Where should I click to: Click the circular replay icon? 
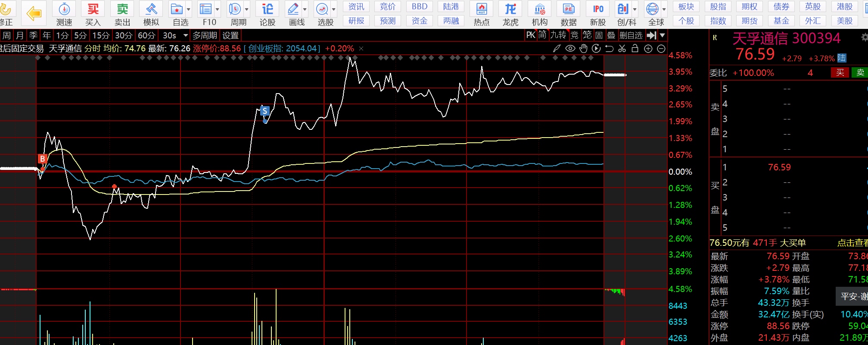596,49
